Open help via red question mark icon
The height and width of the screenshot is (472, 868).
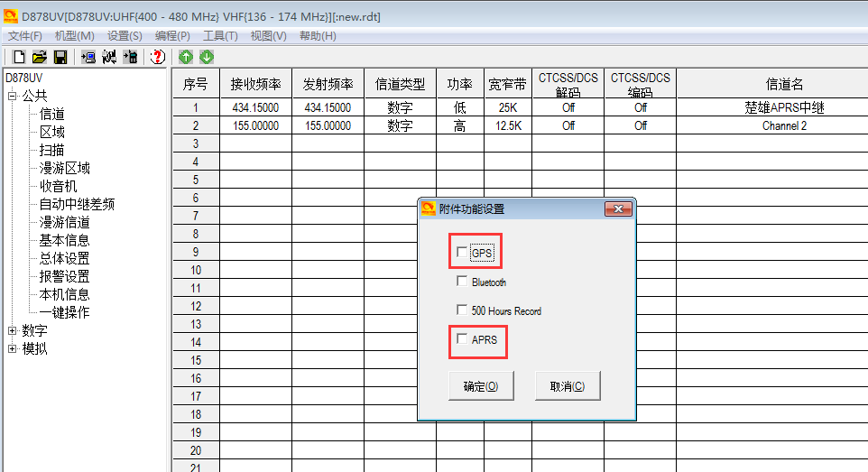point(158,58)
